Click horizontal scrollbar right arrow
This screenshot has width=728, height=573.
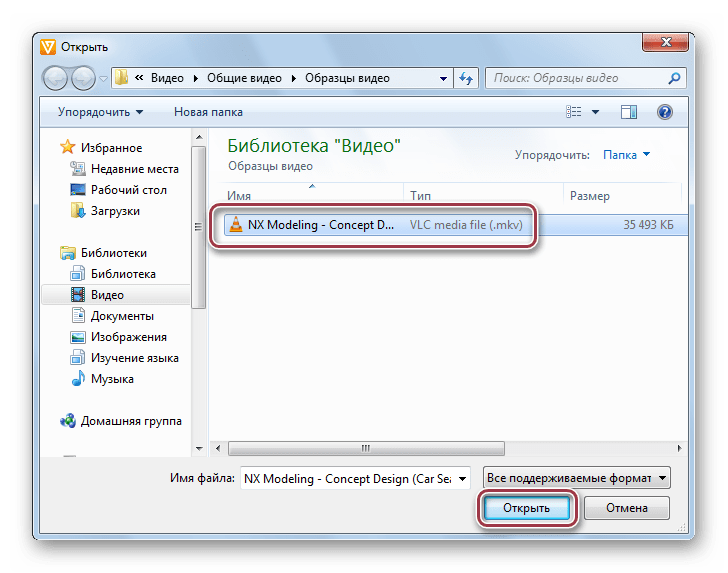point(679,449)
